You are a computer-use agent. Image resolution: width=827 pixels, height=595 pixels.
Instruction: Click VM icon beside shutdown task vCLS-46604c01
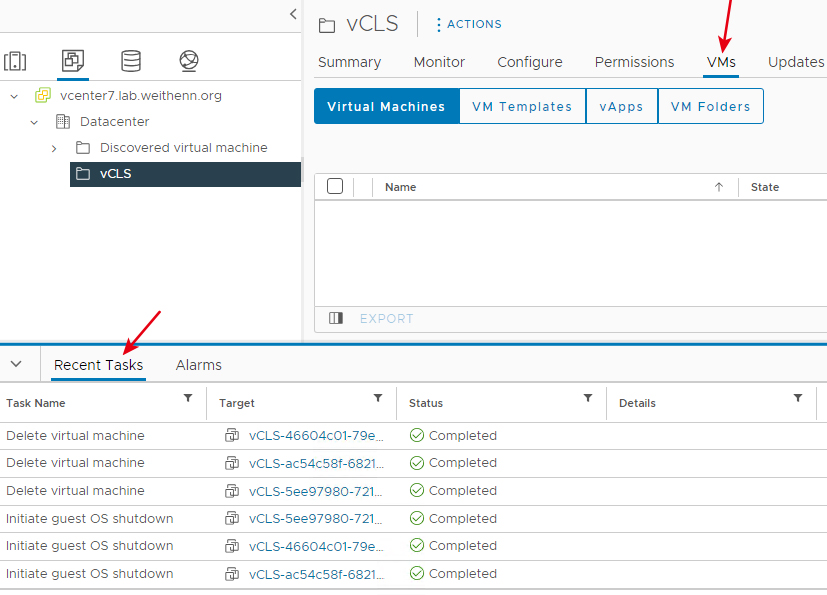point(232,545)
